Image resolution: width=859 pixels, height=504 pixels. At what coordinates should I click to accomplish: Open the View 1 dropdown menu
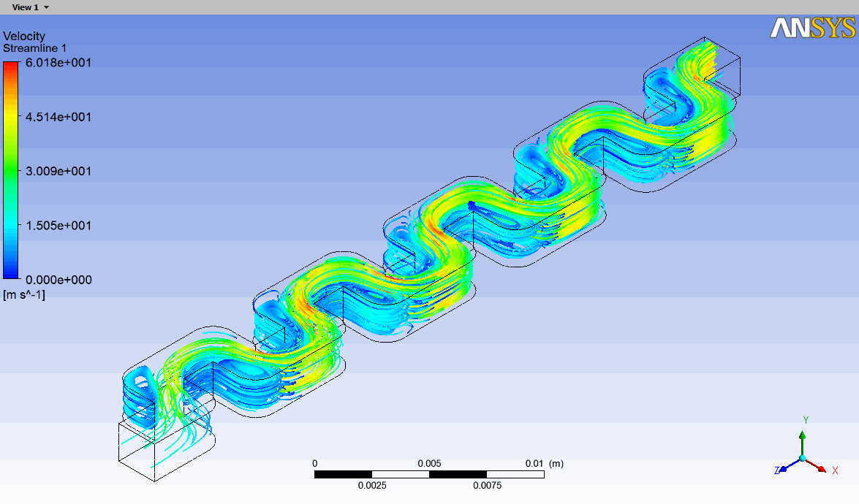46,7
